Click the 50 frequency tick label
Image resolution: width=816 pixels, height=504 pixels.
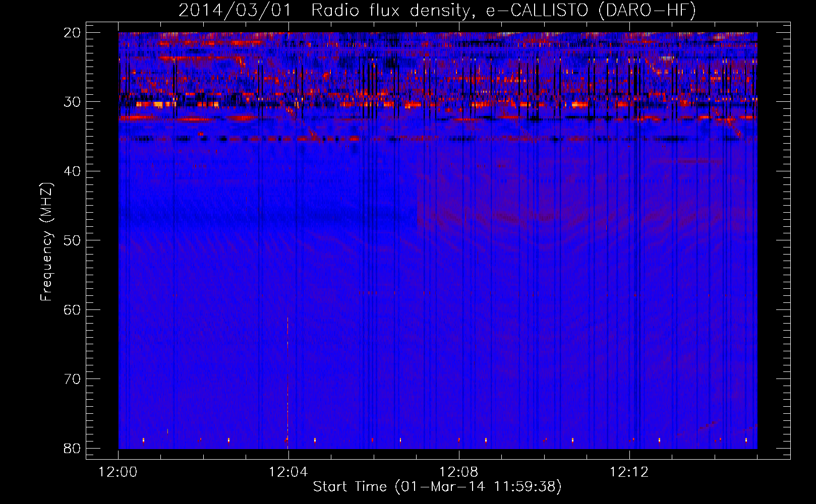point(73,240)
